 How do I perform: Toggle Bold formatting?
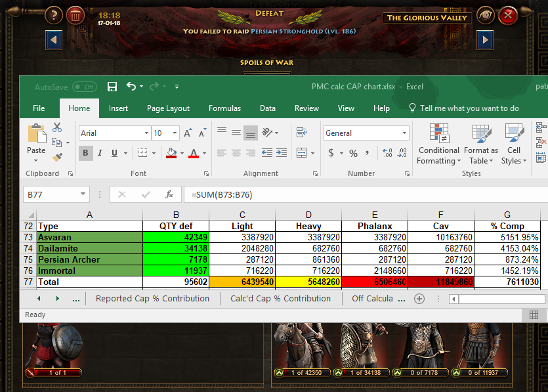click(85, 153)
